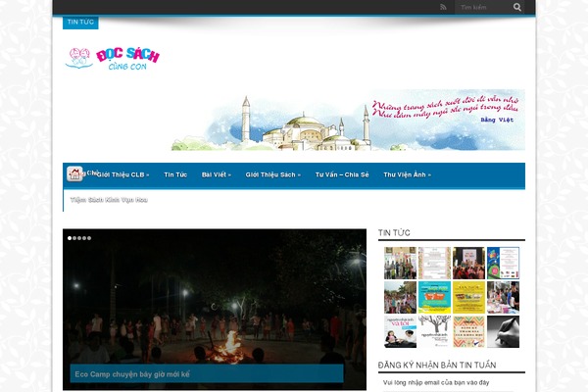Expand the Giới Thiệu CLB menu
588x392 pixels.
tap(123, 174)
